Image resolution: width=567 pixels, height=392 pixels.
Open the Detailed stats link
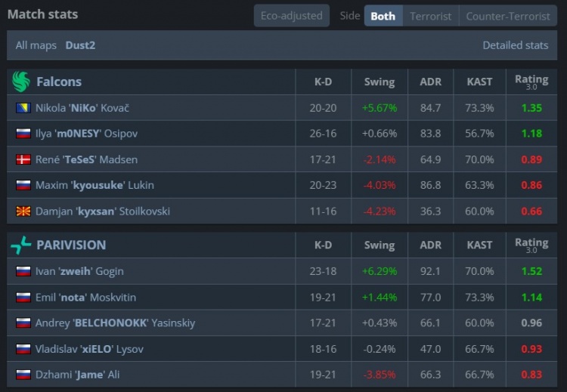click(515, 45)
